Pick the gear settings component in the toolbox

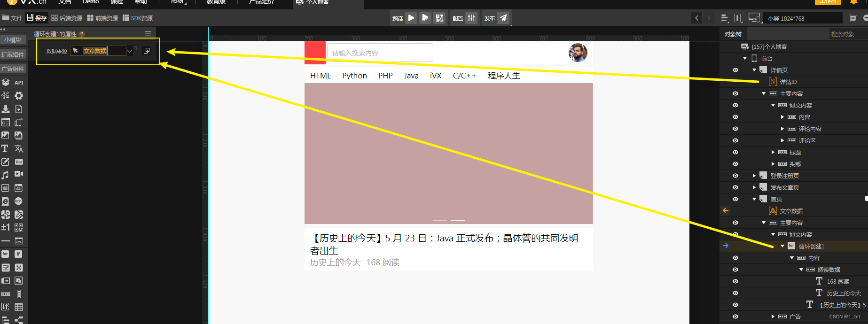tap(19, 95)
